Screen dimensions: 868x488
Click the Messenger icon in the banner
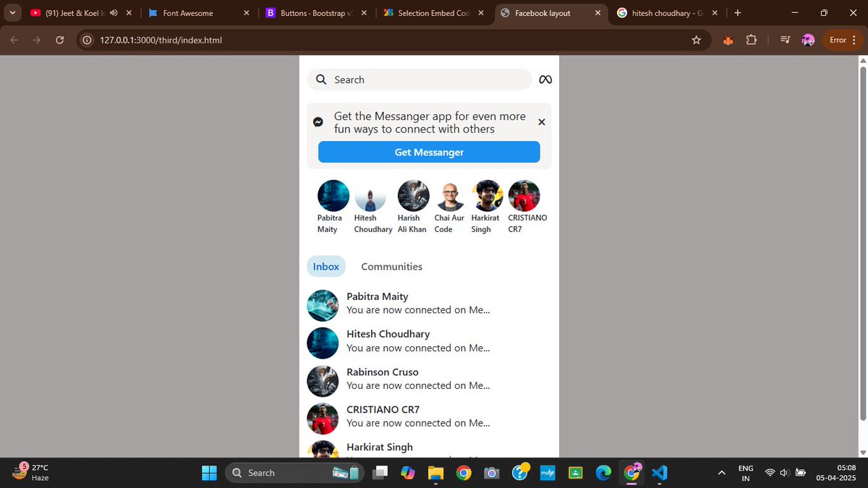coord(318,121)
